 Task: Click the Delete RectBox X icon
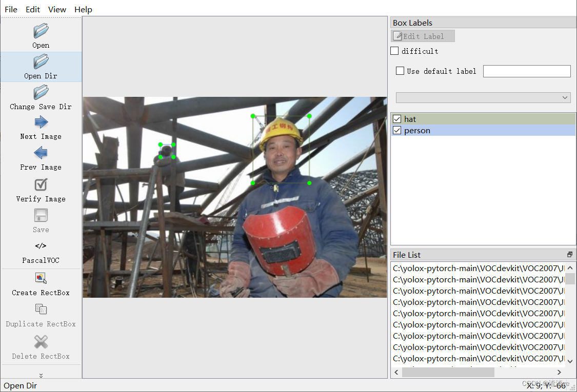coord(41,342)
